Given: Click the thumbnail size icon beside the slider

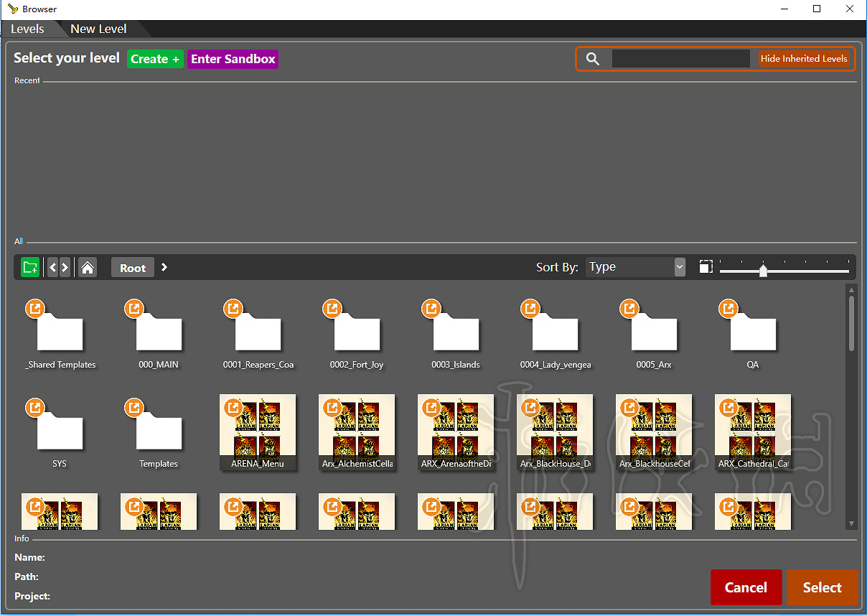Looking at the screenshot, I should [x=706, y=267].
